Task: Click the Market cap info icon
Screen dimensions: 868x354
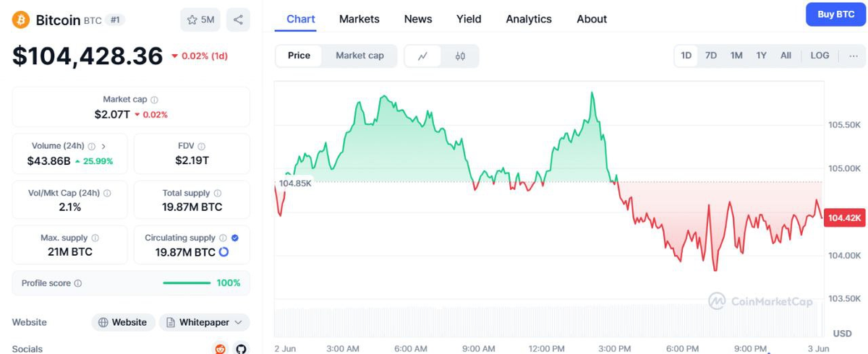Action: tap(154, 100)
